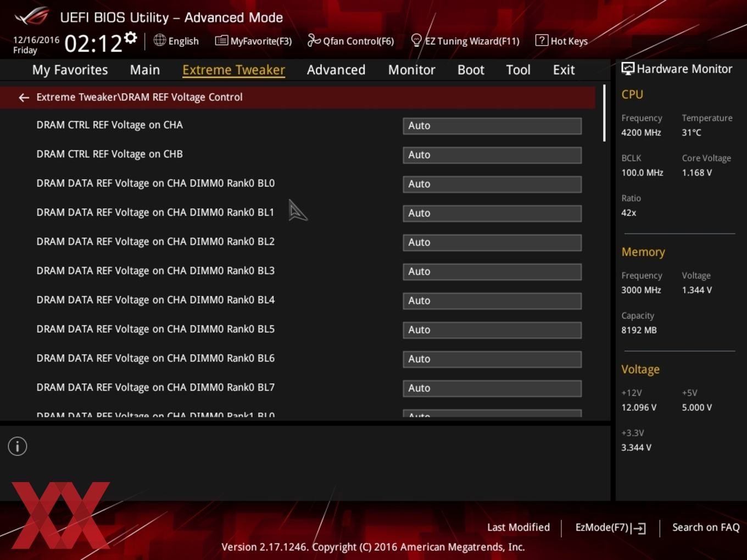Click the info circle icon in help pane
747x560 pixels.
click(18, 446)
